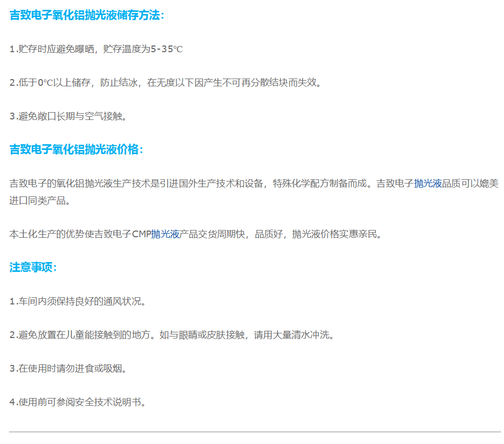Screen dimensions: 504x444
Task: Click storage item 3 about air contact
Action: tap(68, 116)
